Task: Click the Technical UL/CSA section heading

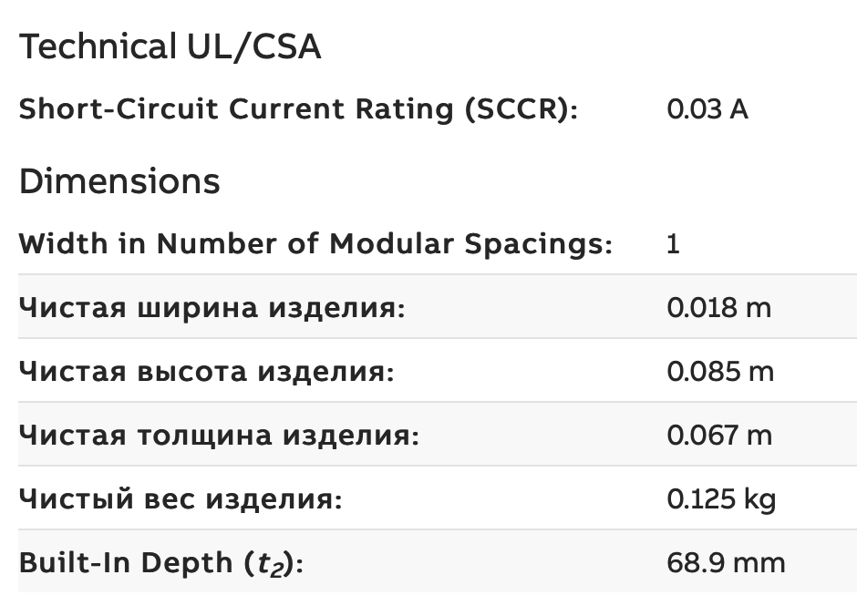Action: point(170,47)
